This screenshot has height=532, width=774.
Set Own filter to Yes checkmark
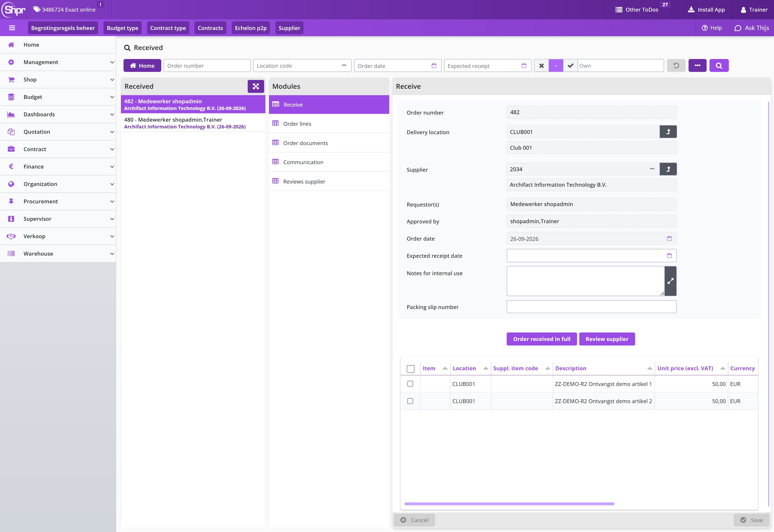[x=570, y=66]
